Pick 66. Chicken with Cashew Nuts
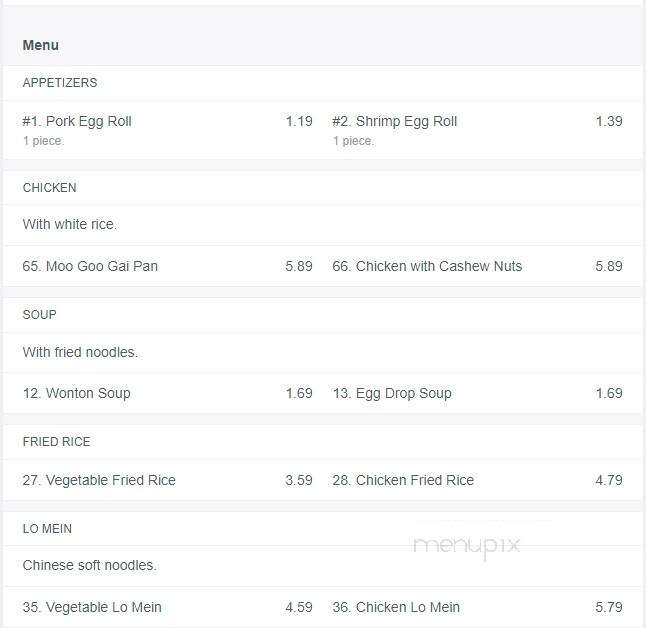This screenshot has height=628, width=646. 427,266
